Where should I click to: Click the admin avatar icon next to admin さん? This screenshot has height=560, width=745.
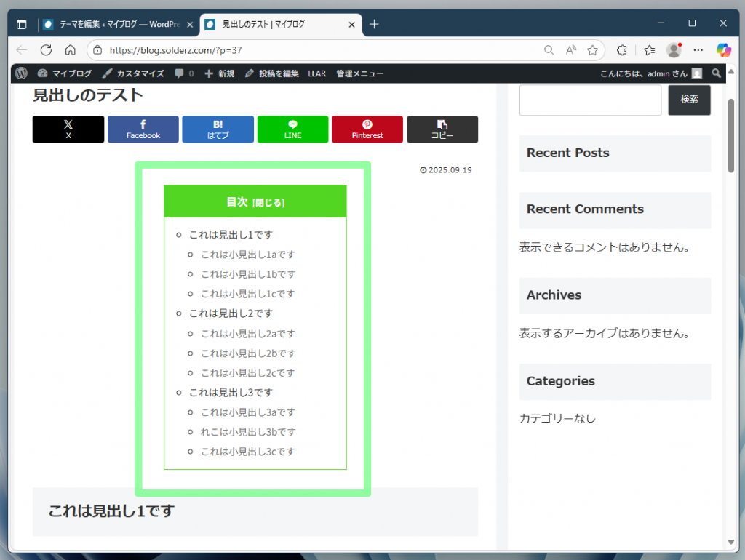tap(696, 73)
